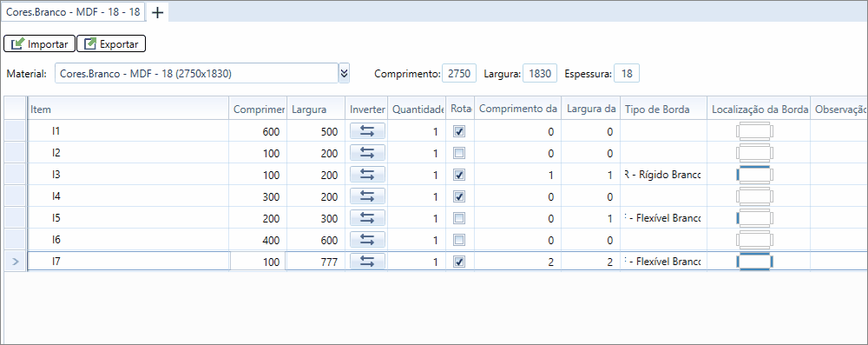This screenshot has width=868, height=345.
Task: Click width value 500 in row I1
Action: [x=316, y=131]
